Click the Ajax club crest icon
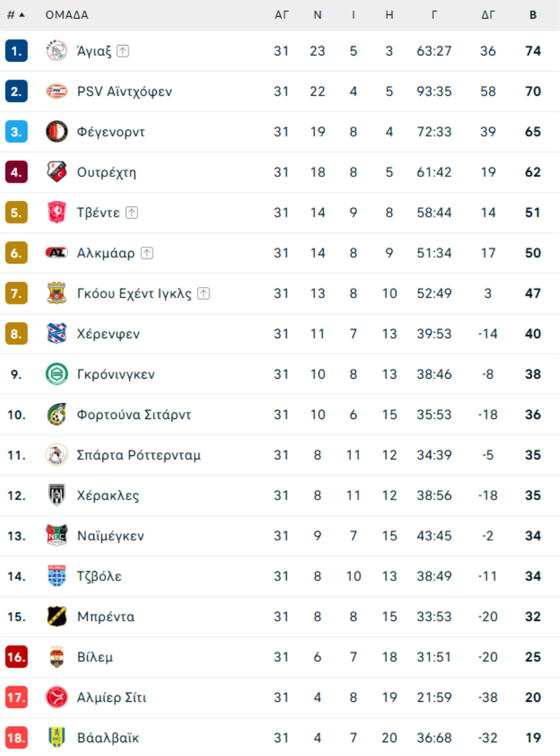Viewport: 560px width, 756px height. (57, 51)
